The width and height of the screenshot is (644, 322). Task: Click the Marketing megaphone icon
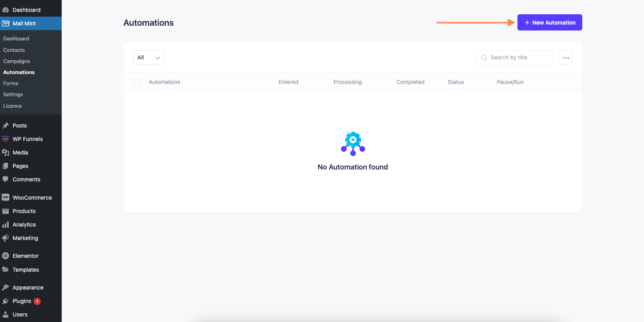[6, 238]
